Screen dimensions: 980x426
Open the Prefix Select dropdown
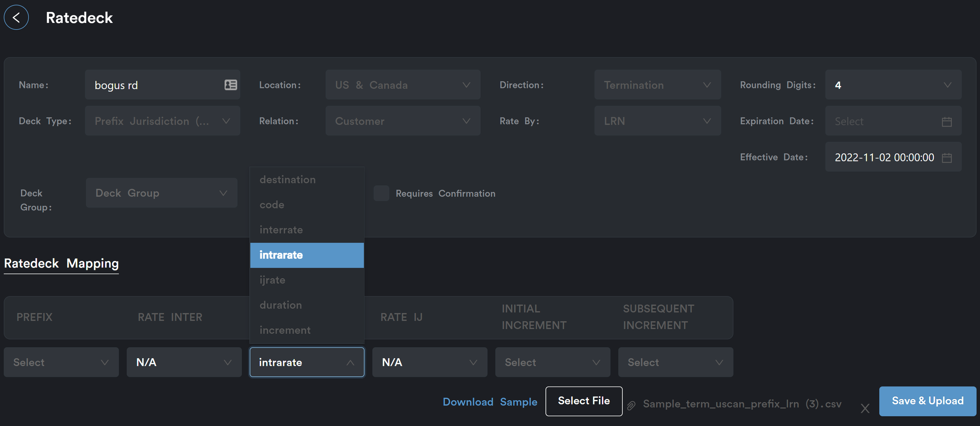coord(61,362)
